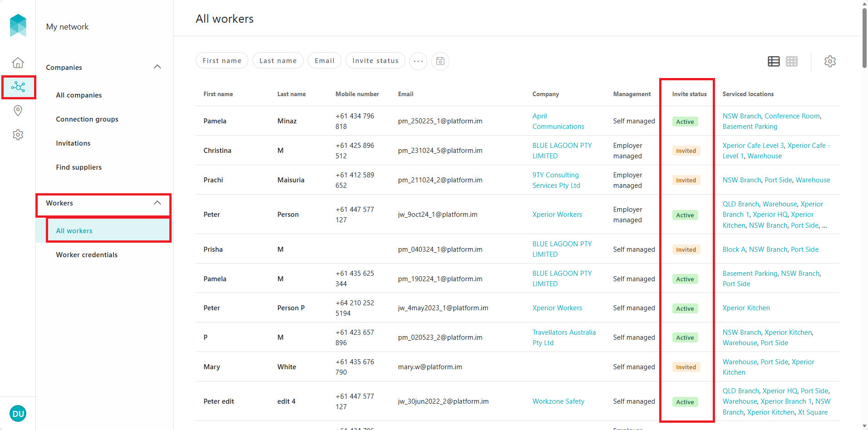Sort by First name column header
The image size is (868, 430).
[218, 94]
